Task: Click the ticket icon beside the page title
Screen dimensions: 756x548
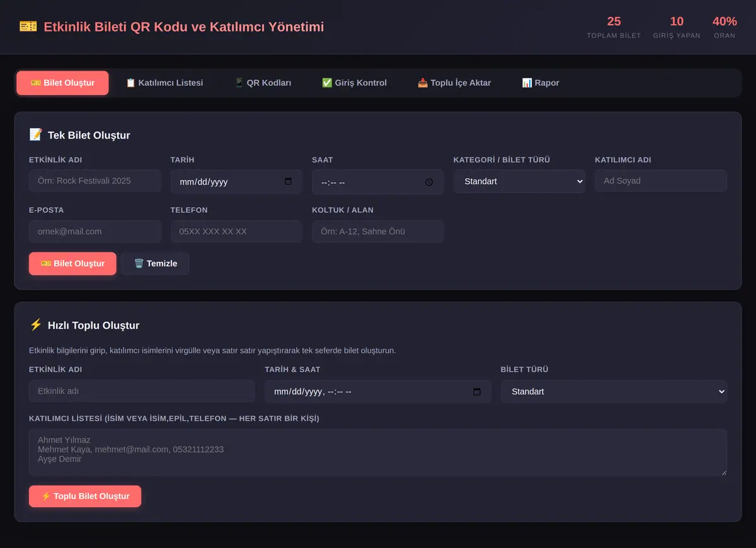Action: pyautogui.click(x=28, y=26)
